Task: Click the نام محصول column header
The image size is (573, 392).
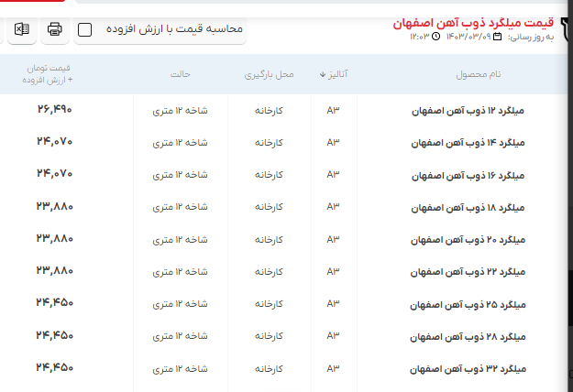Action: point(480,74)
